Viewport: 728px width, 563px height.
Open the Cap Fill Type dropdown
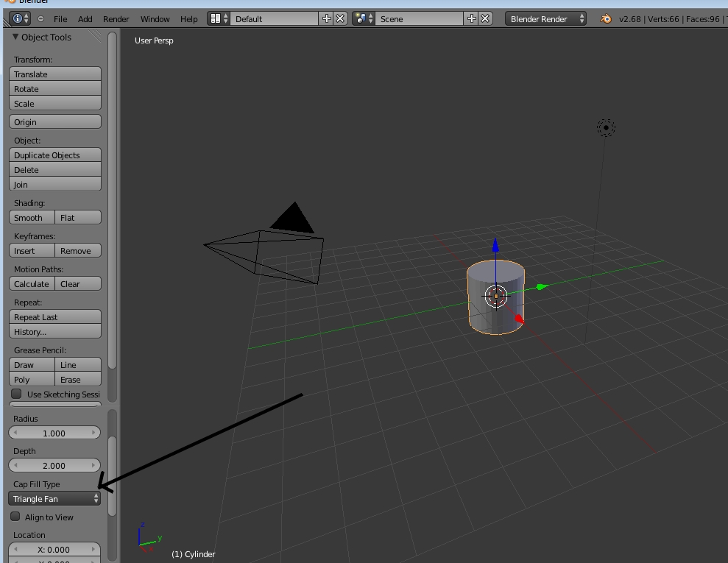click(x=54, y=498)
